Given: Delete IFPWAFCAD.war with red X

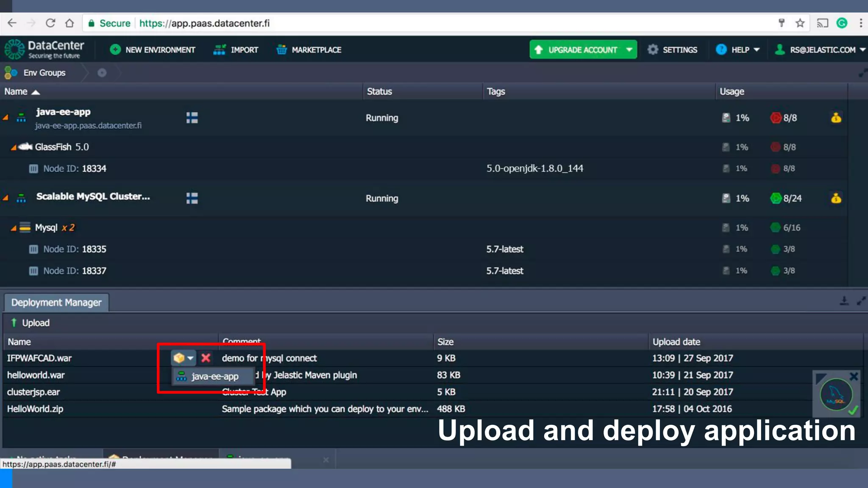Looking at the screenshot, I should tap(206, 358).
